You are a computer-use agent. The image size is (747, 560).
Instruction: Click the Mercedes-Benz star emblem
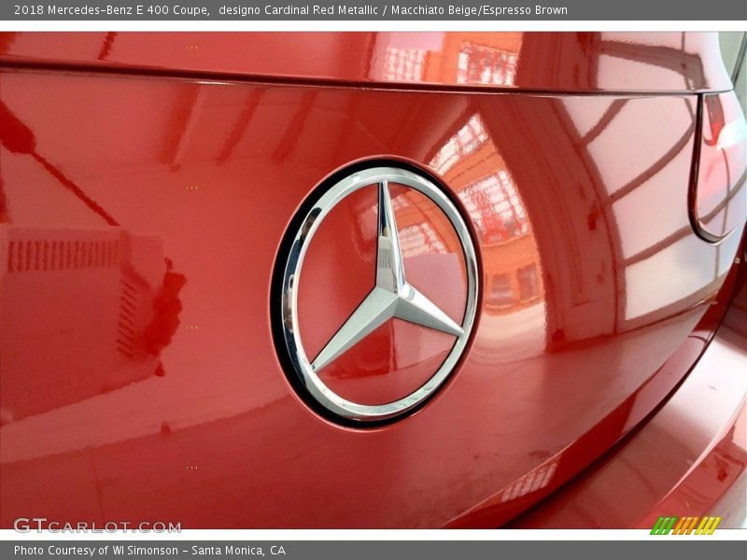click(x=376, y=294)
